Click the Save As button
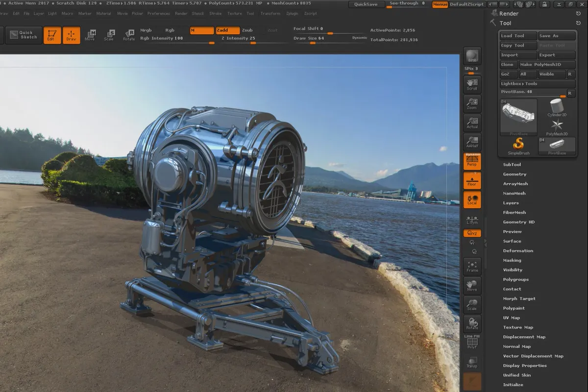 point(557,36)
